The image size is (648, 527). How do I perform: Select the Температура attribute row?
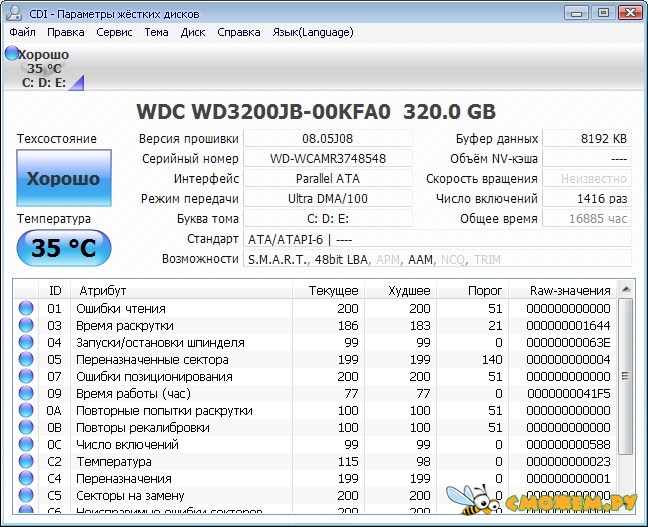[316, 461]
